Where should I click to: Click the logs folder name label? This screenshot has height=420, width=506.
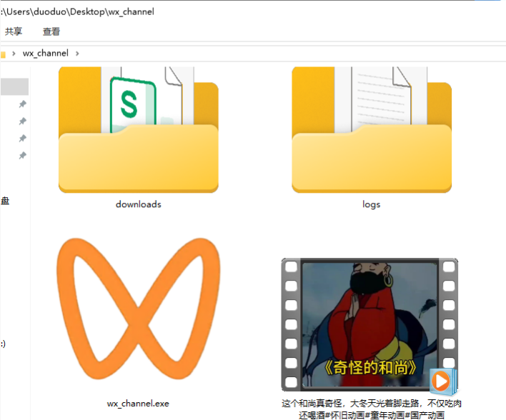click(372, 204)
